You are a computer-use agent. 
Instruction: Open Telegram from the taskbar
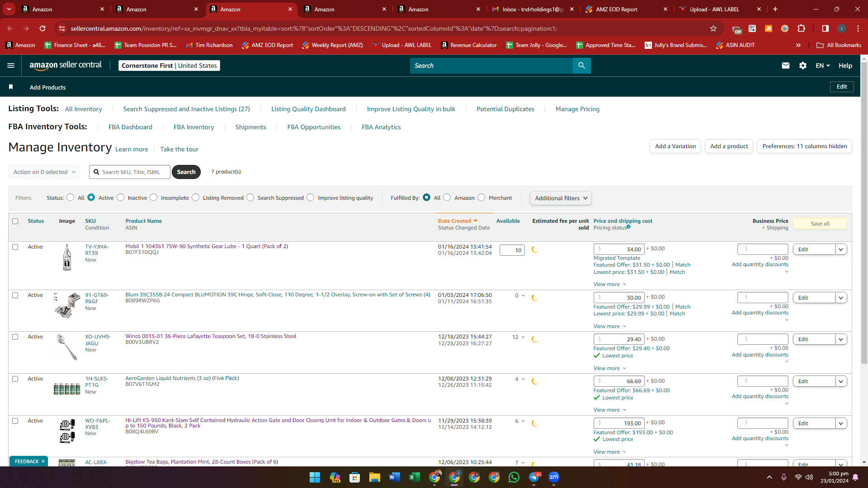click(x=534, y=477)
